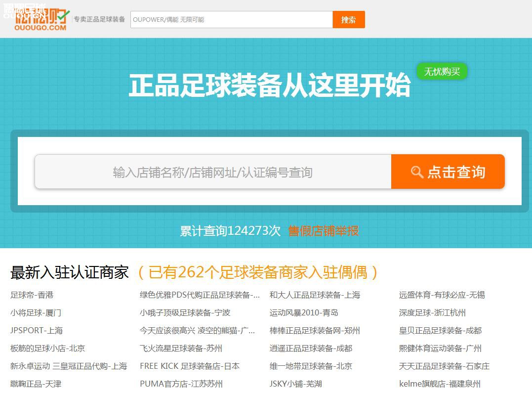Open the 售假店铺举报 report link
This screenshot has height=394, width=532.
pos(323,231)
